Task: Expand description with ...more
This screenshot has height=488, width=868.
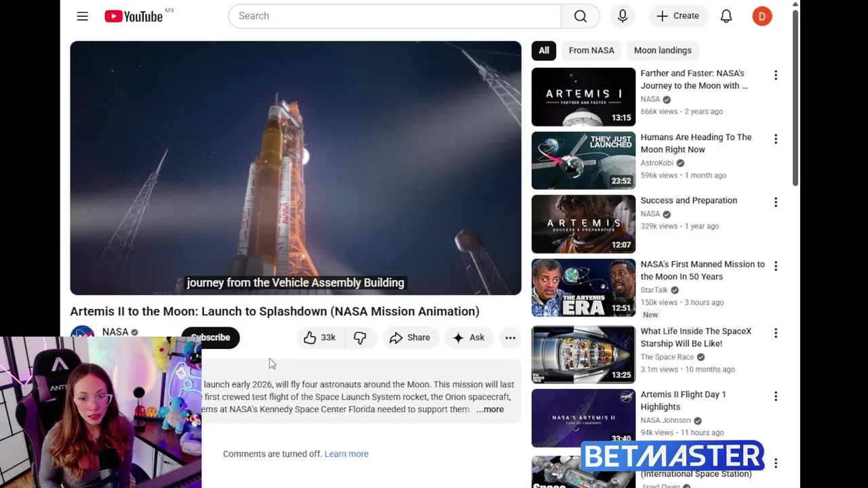Action: (490, 409)
